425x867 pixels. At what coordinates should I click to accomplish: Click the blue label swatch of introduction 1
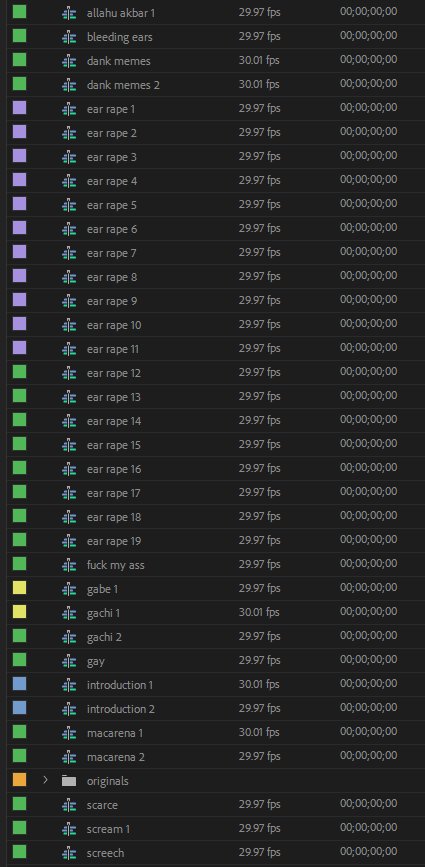tap(19, 683)
